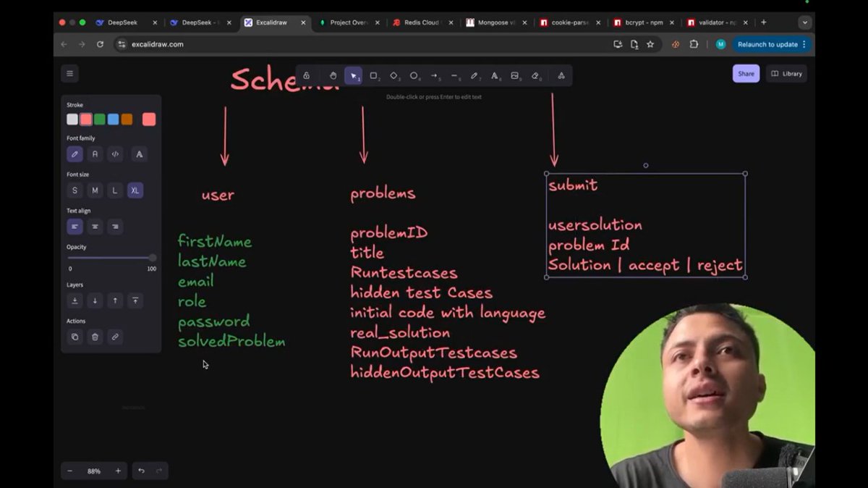
Task: Open the browser tab list chevron
Action: (x=804, y=22)
